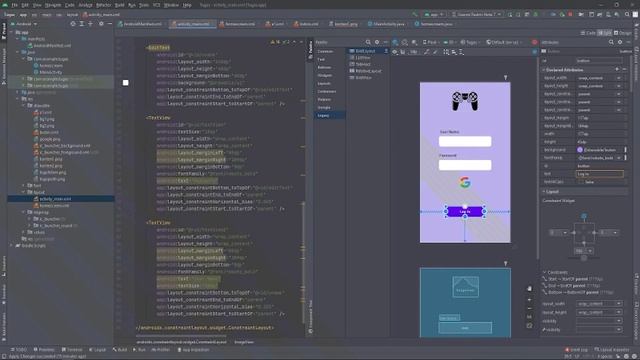Click the Palette search magnifier icon

click(368, 42)
